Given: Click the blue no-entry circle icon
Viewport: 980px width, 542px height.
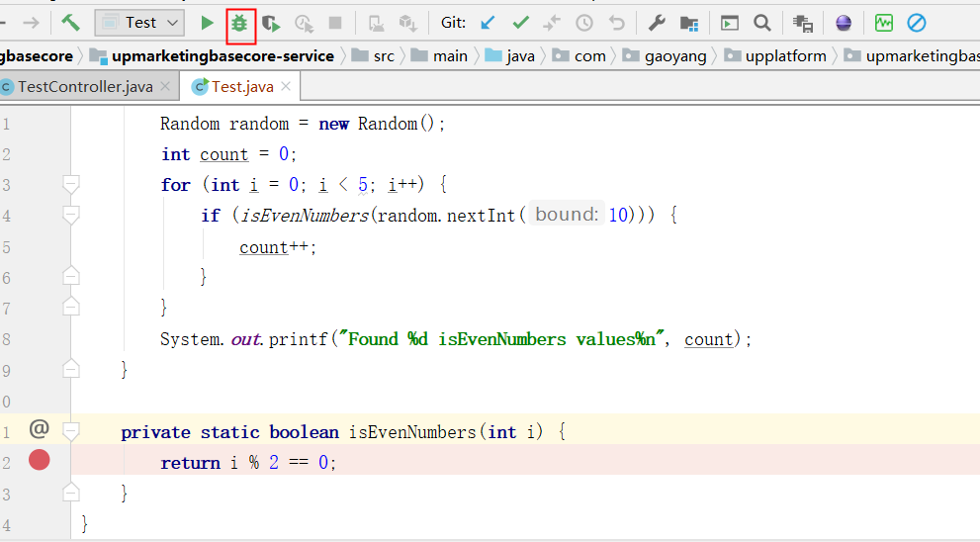Looking at the screenshot, I should pos(917,23).
